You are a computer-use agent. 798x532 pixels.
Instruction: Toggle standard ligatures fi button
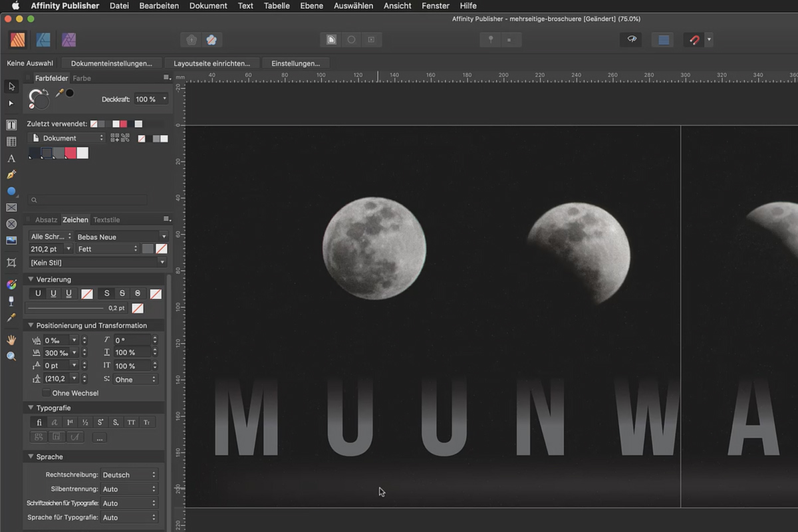pyautogui.click(x=39, y=422)
